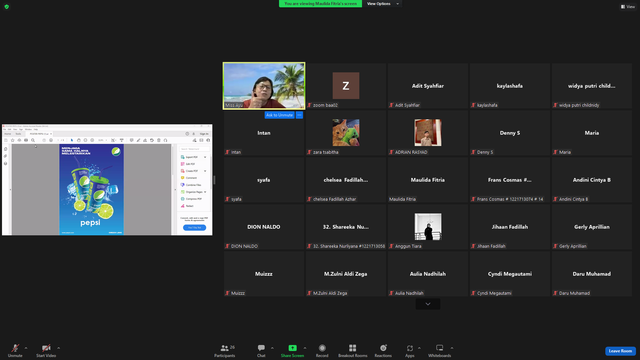This screenshot has height=360, width=640.
Task: Select the blue arrow selection tool in Acrobat
Action: (x=72, y=140)
